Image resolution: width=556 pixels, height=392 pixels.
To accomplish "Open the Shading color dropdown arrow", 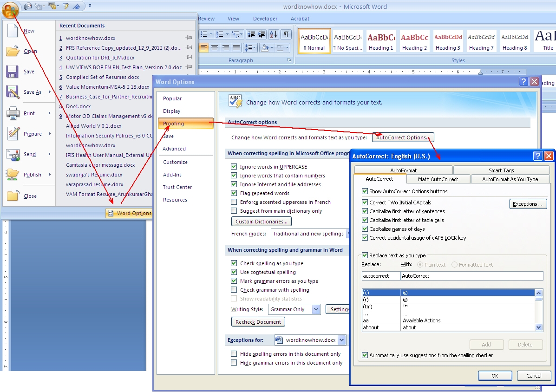I will tap(272, 47).
